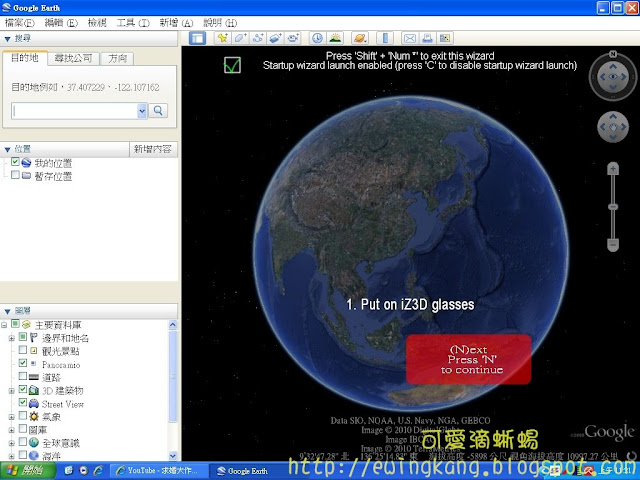Add a placemark with the pushpin icon

click(x=222, y=38)
